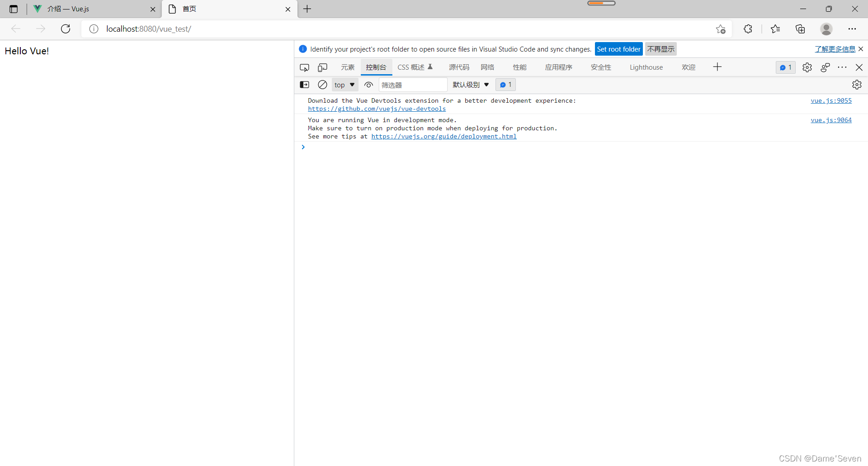This screenshot has height=466, width=868.
Task: Open 欢迎 tab
Action: [x=689, y=67]
